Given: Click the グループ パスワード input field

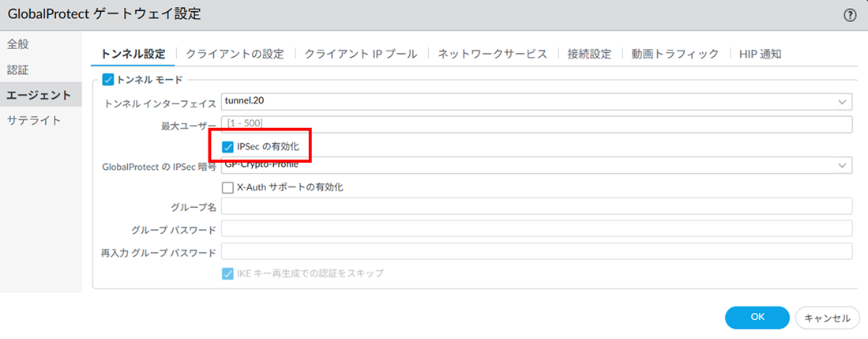Looking at the screenshot, I should [x=536, y=229].
